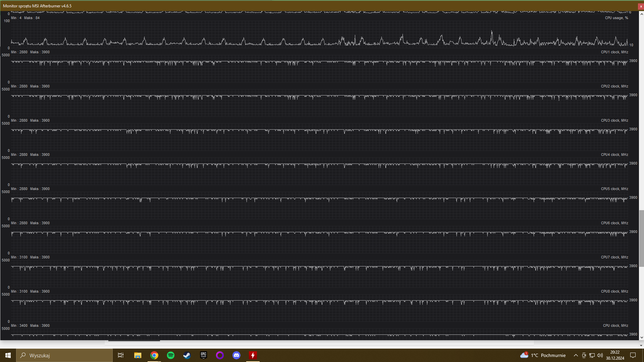Open Task View from the taskbar
Image resolution: width=644 pixels, height=362 pixels.
pyautogui.click(x=121, y=355)
